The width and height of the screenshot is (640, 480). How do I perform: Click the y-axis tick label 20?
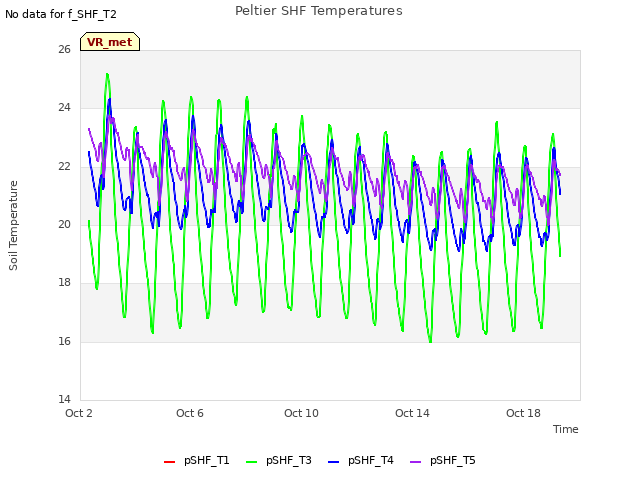tap(64, 224)
